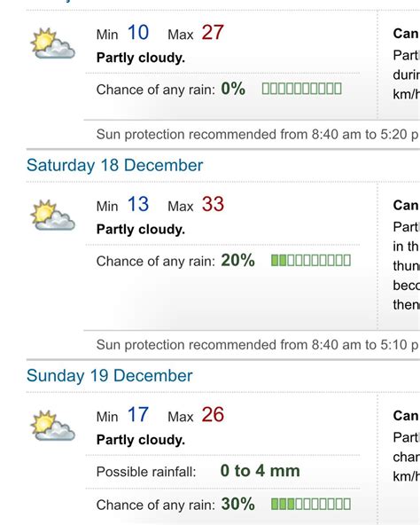Open the Saturday 18 December heading
This screenshot has height=525, width=420.
[x=115, y=165]
